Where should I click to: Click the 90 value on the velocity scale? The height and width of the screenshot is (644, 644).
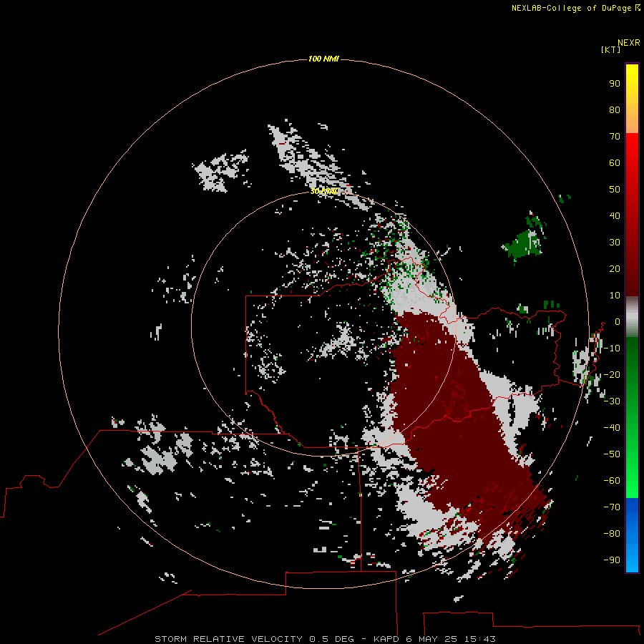(615, 84)
